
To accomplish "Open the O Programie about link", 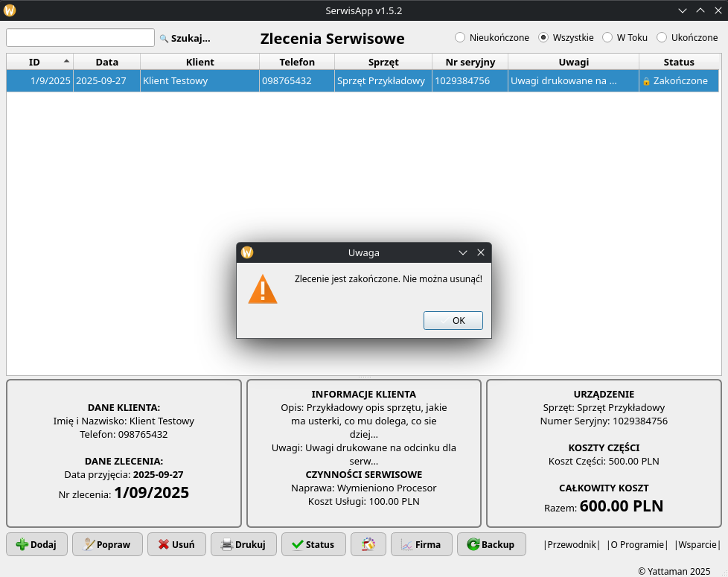I will pos(637,544).
